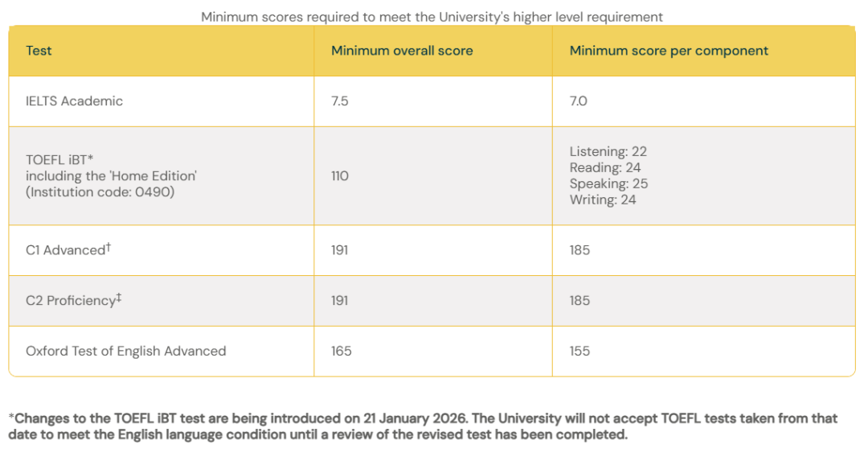Click the double dagger marker after C2 Proficiency
The image size is (868, 461).
pos(118,298)
